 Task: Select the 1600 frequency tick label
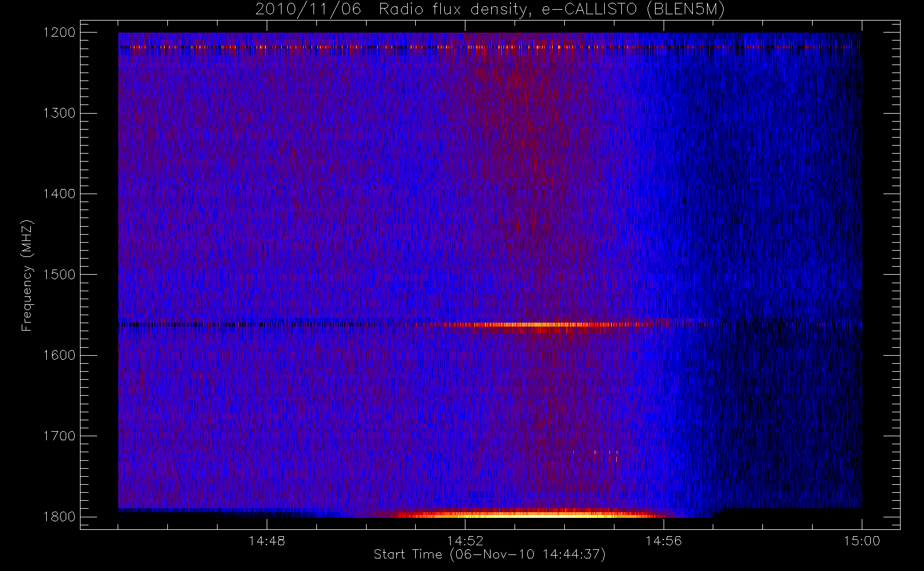[59, 355]
